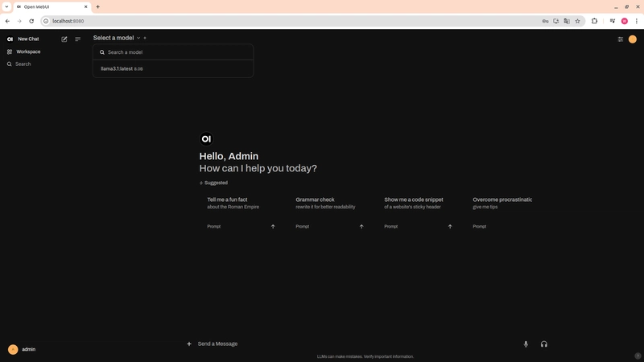
Task: Open admin profile at sidebar bottom
Action: point(22,349)
